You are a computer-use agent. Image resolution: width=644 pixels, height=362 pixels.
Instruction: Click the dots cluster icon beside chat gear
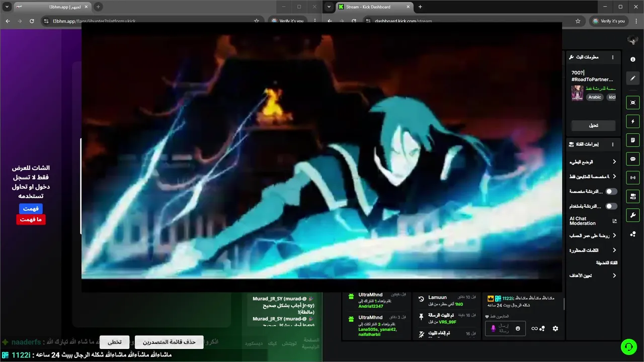(542, 328)
